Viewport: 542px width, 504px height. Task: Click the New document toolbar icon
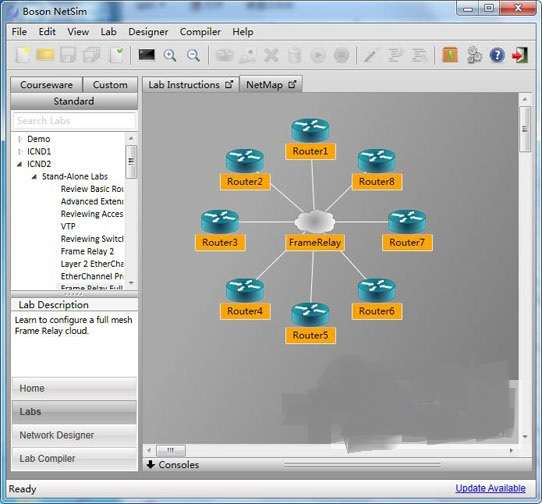(23, 55)
